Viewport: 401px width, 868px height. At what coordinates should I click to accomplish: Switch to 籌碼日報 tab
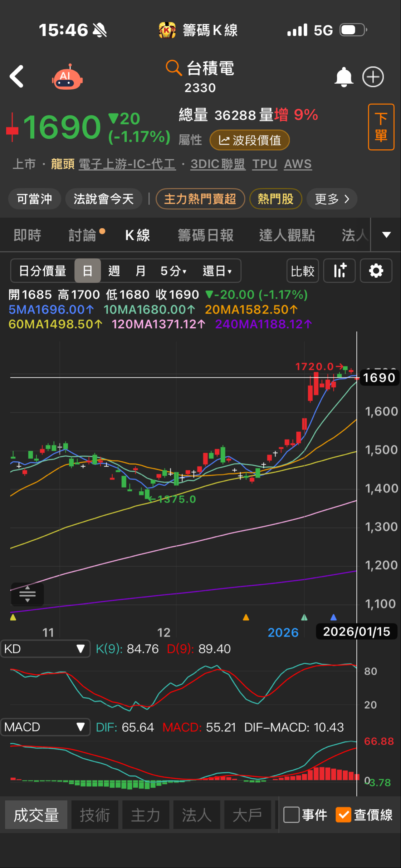tap(206, 235)
